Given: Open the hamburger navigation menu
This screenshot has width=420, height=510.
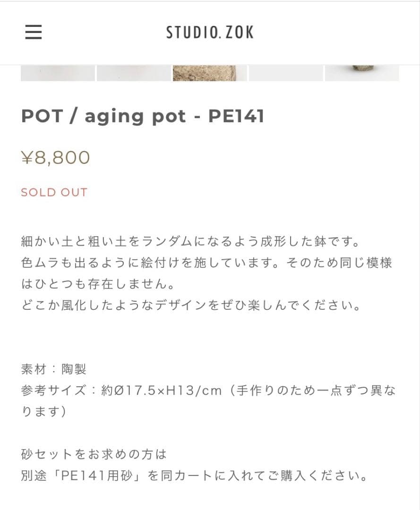Looking at the screenshot, I should [x=34, y=32].
